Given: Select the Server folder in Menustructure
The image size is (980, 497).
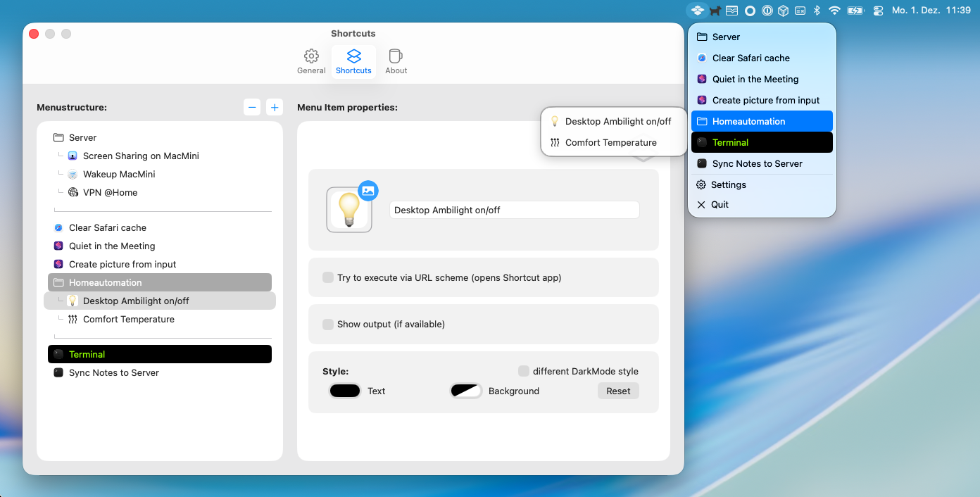Looking at the screenshot, I should 82,137.
